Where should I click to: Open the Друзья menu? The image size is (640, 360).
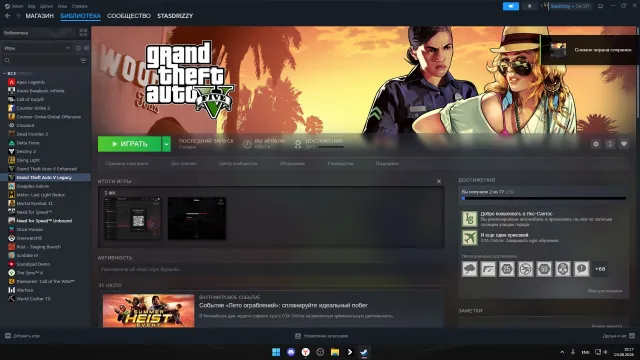(47, 6)
